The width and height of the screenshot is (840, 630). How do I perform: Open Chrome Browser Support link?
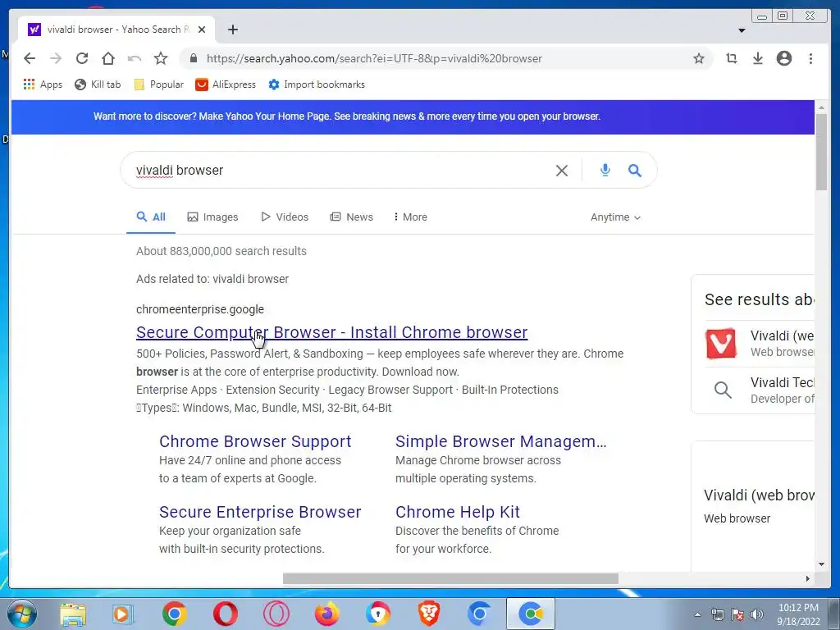(255, 441)
